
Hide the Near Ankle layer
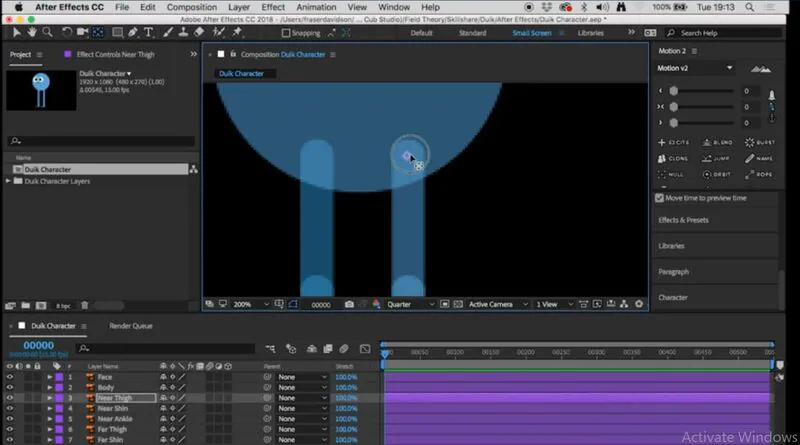[x=9, y=419]
